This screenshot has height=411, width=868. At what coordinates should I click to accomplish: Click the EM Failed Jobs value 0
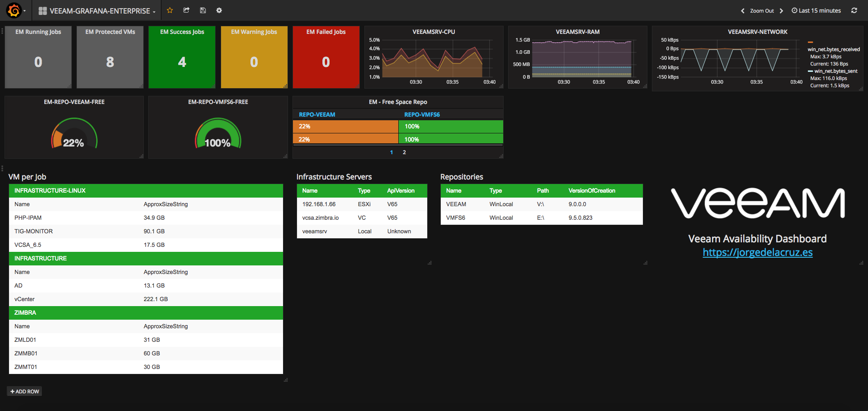pyautogui.click(x=325, y=62)
